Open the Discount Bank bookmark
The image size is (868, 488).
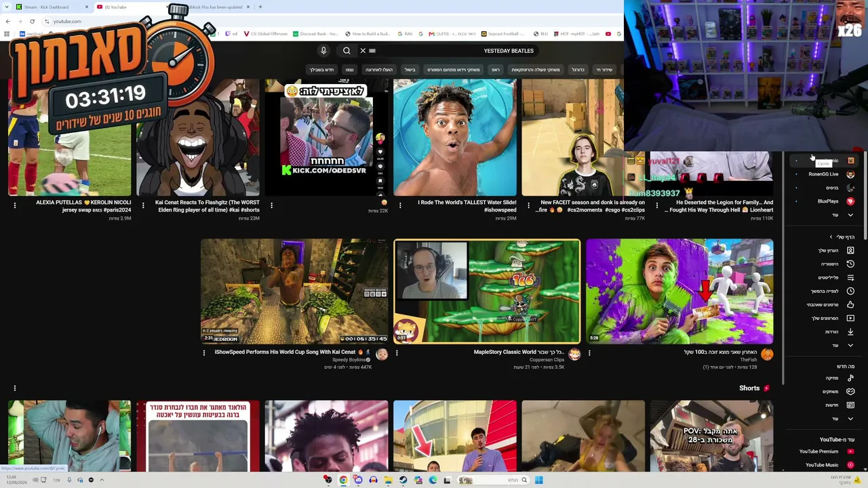tap(315, 34)
